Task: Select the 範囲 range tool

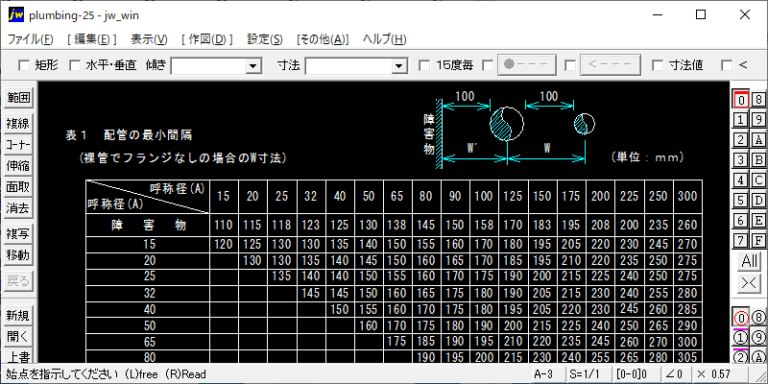Action: tap(19, 98)
